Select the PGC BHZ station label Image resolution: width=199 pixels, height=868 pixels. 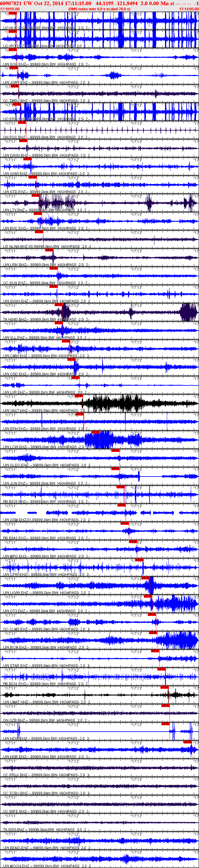pyautogui.click(x=46, y=137)
